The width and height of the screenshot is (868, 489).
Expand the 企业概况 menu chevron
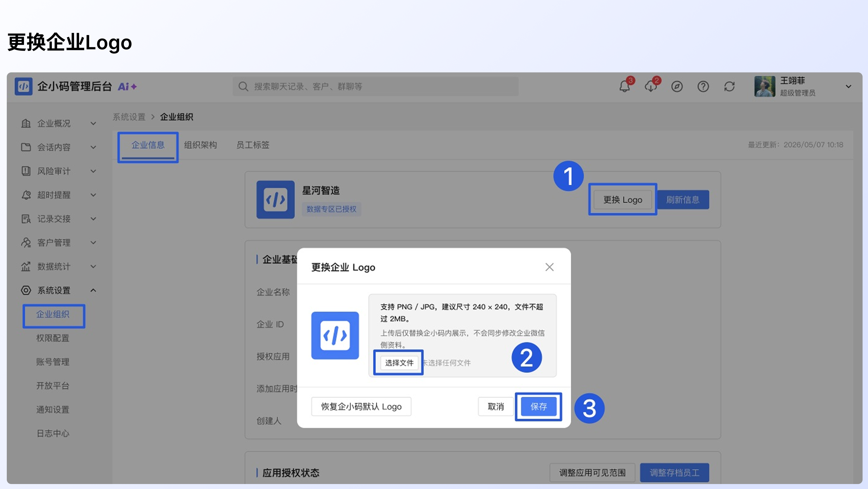coord(93,123)
